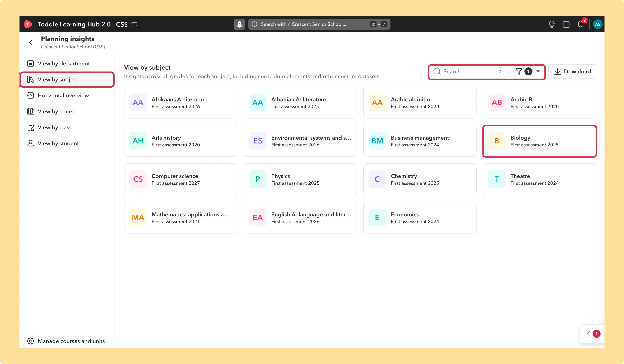Click the Physics P badge

tap(258, 179)
